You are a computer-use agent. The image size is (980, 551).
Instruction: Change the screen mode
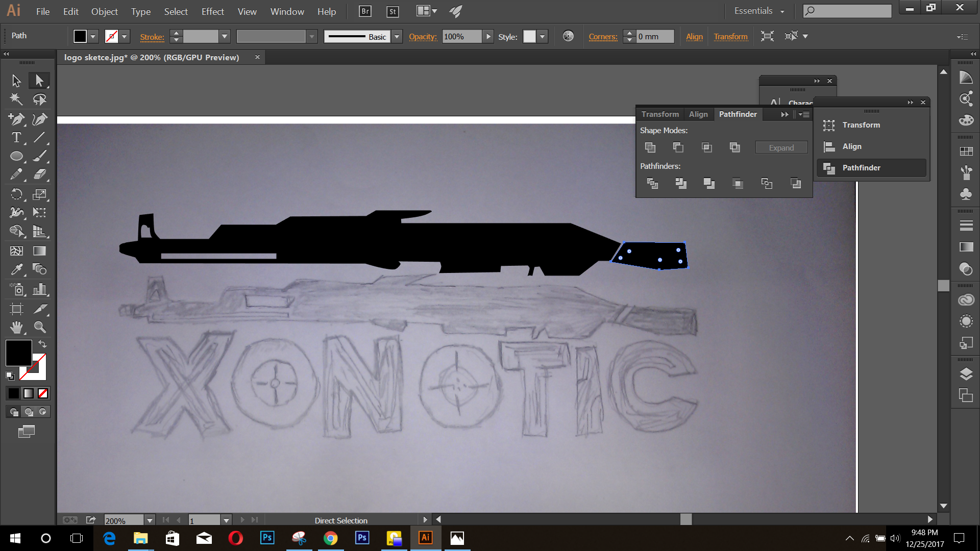pyautogui.click(x=27, y=432)
